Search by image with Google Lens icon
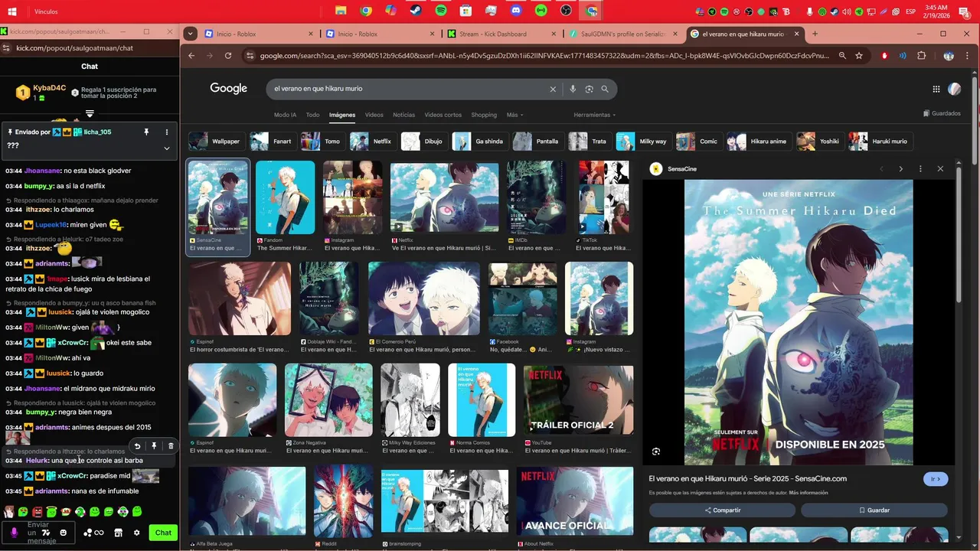 (x=589, y=89)
